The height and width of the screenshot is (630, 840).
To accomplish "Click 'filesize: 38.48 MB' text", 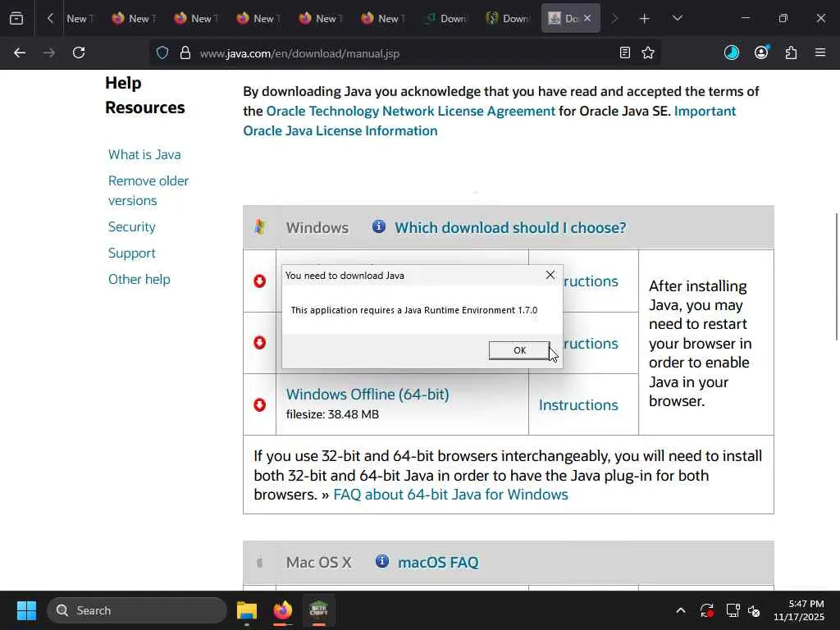I will [x=333, y=414].
